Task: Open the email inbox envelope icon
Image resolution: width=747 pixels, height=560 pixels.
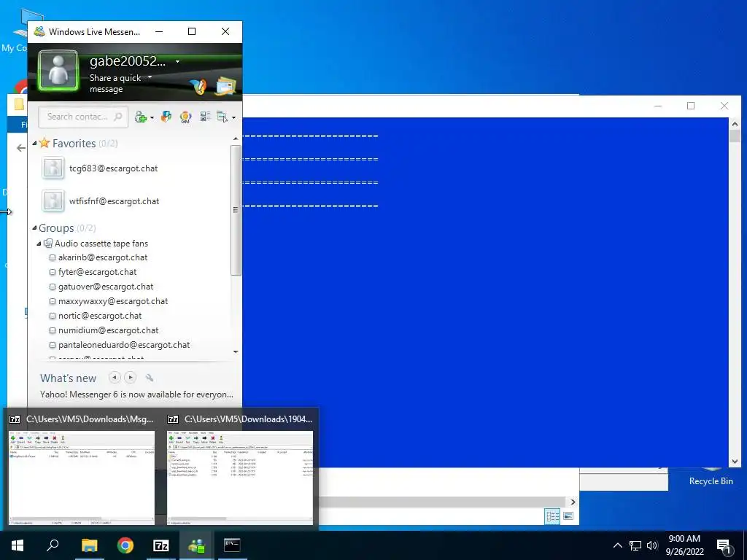Action: 226,86
